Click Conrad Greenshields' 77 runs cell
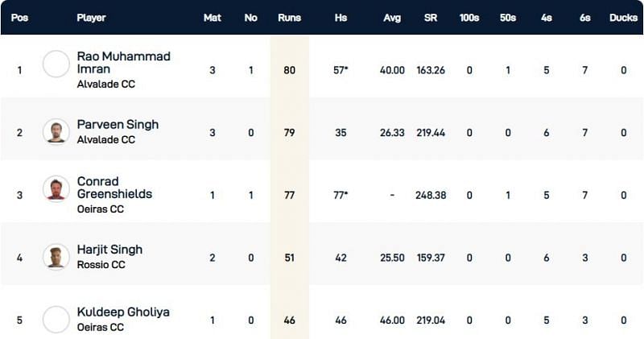The image size is (644, 339). coord(289,194)
